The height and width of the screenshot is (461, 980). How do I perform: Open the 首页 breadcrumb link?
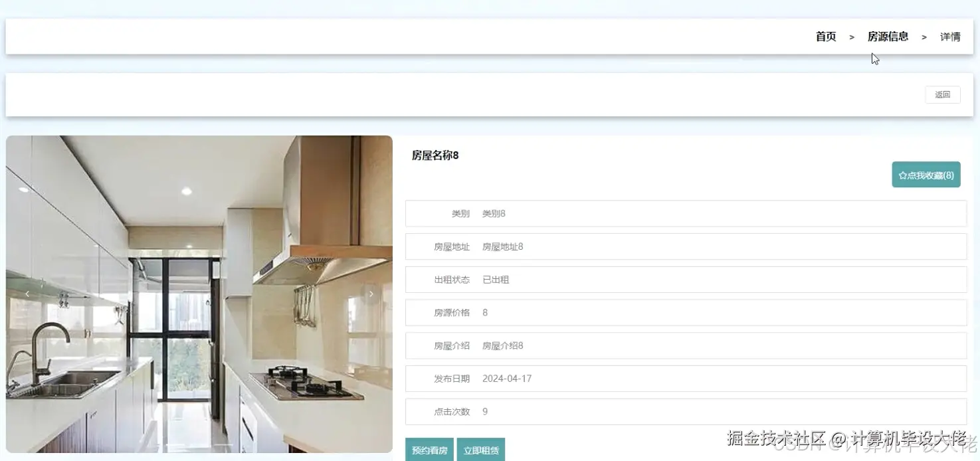click(x=826, y=37)
